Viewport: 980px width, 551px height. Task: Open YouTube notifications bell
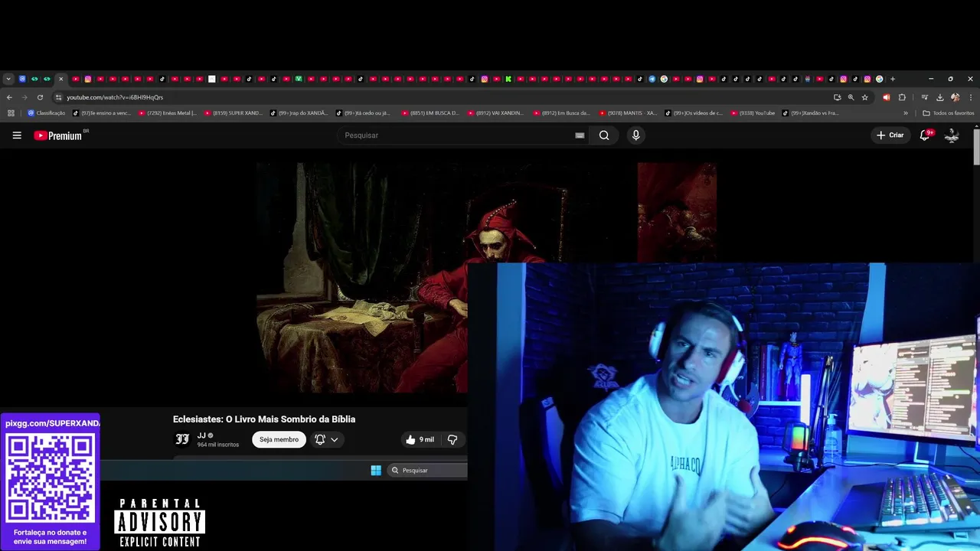point(925,135)
